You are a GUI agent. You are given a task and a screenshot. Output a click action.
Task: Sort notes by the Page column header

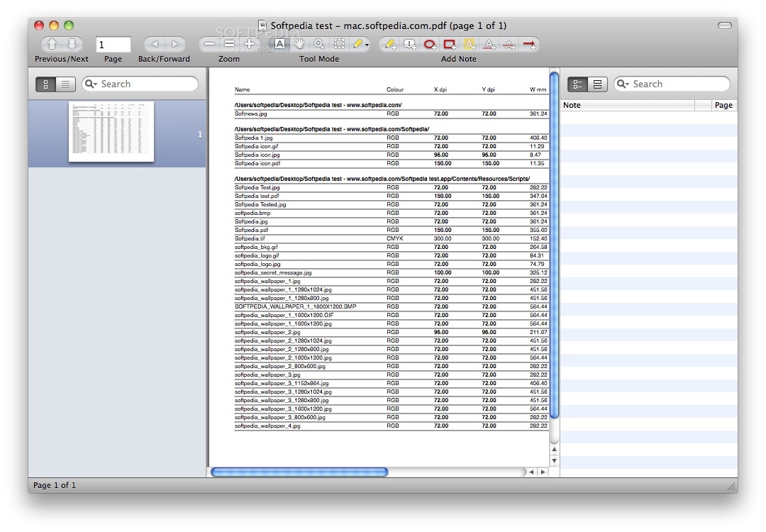click(x=723, y=105)
